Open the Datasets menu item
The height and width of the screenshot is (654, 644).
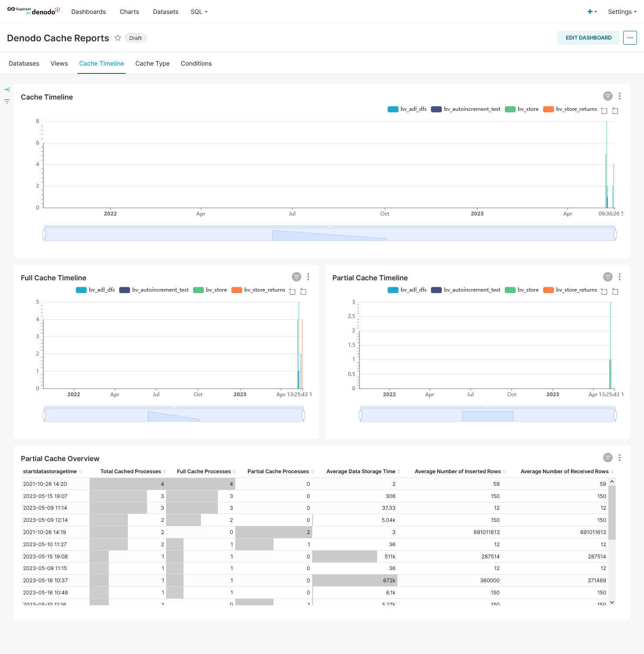pos(166,12)
